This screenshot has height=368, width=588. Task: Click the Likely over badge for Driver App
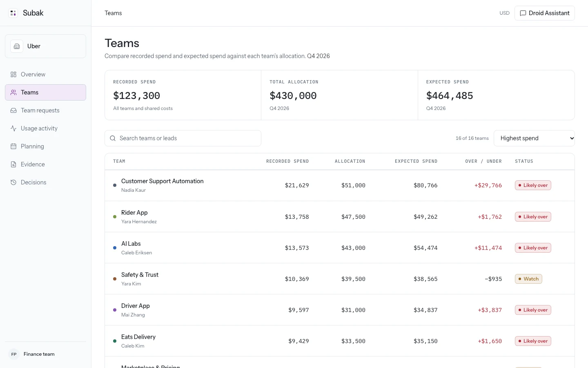[533, 310]
